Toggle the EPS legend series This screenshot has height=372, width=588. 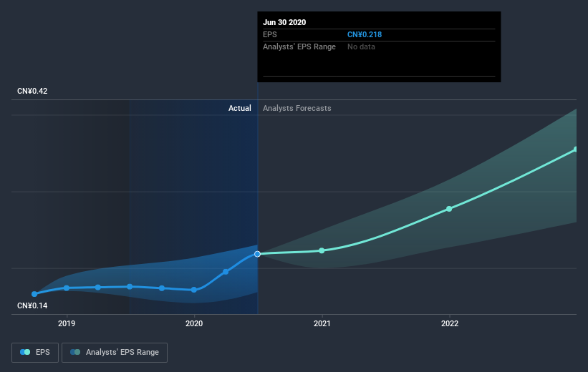(x=35, y=353)
